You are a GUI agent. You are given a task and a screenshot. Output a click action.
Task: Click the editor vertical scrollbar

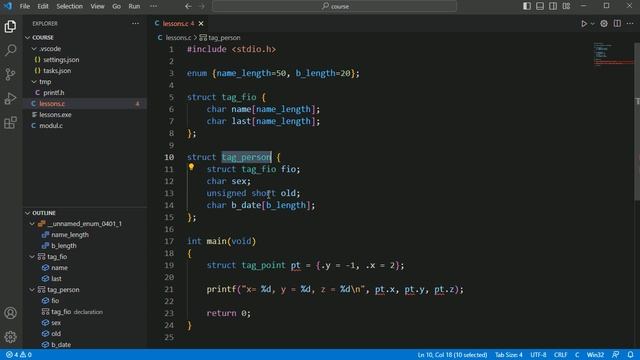637,121
